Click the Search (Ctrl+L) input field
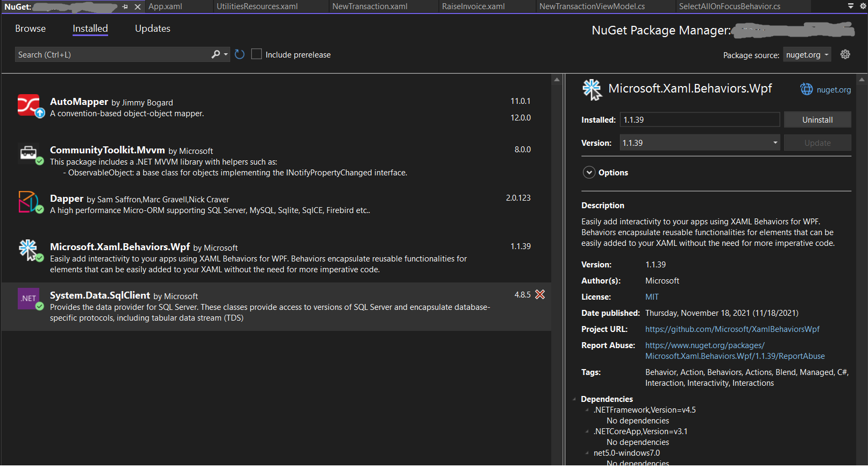The width and height of the screenshot is (868, 467). click(x=113, y=54)
